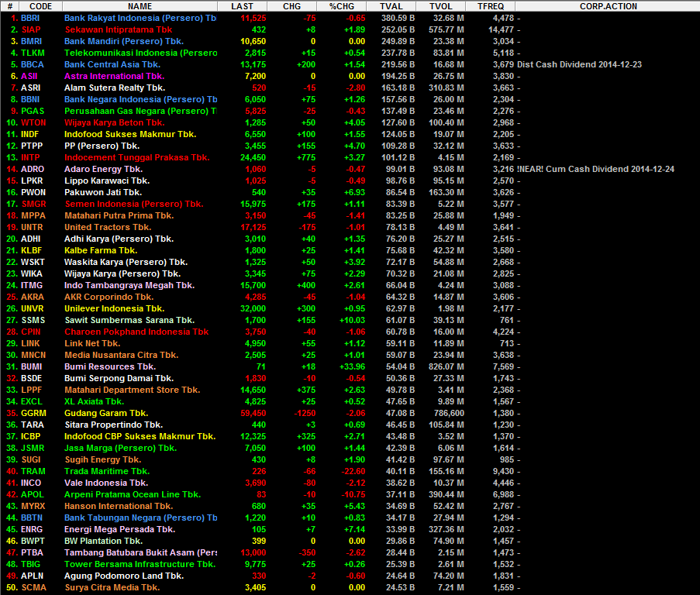Click Trada Maritime Tbk. name
The width and height of the screenshot is (700, 595).
coord(107,471)
